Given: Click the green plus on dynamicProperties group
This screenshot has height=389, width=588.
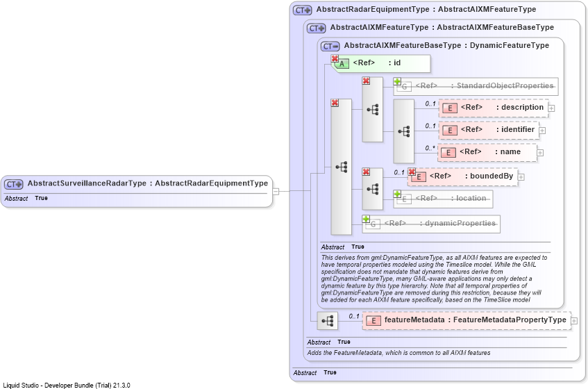Looking at the screenshot, I should coord(366,219).
